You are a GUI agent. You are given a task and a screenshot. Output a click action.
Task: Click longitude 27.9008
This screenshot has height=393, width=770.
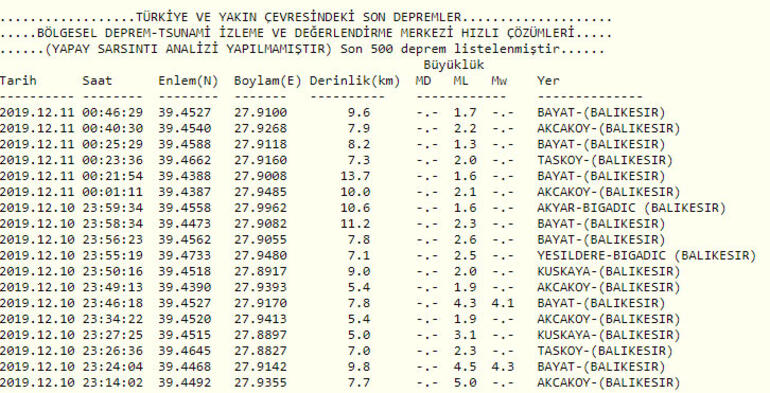260,176
